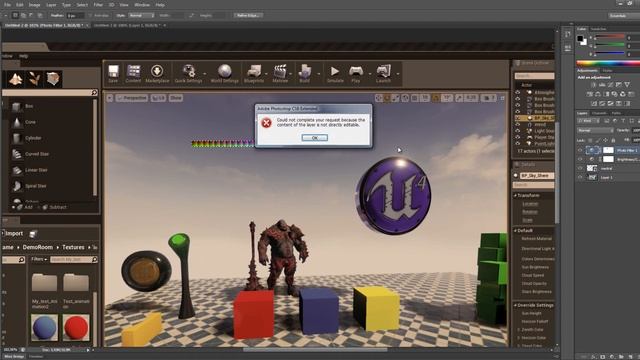The height and width of the screenshot is (360, 640).
Task: Open the Style dropdown in options bar
Action: tap(141, 15)
